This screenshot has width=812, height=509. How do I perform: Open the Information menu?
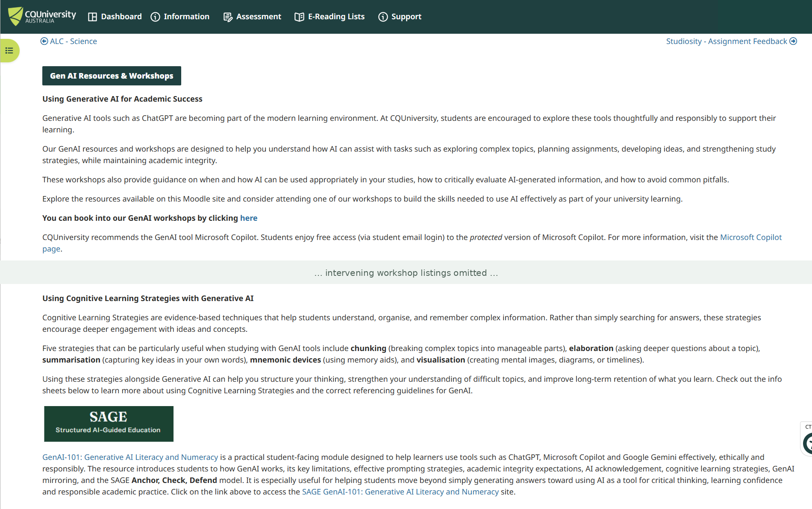pos(180,17)
